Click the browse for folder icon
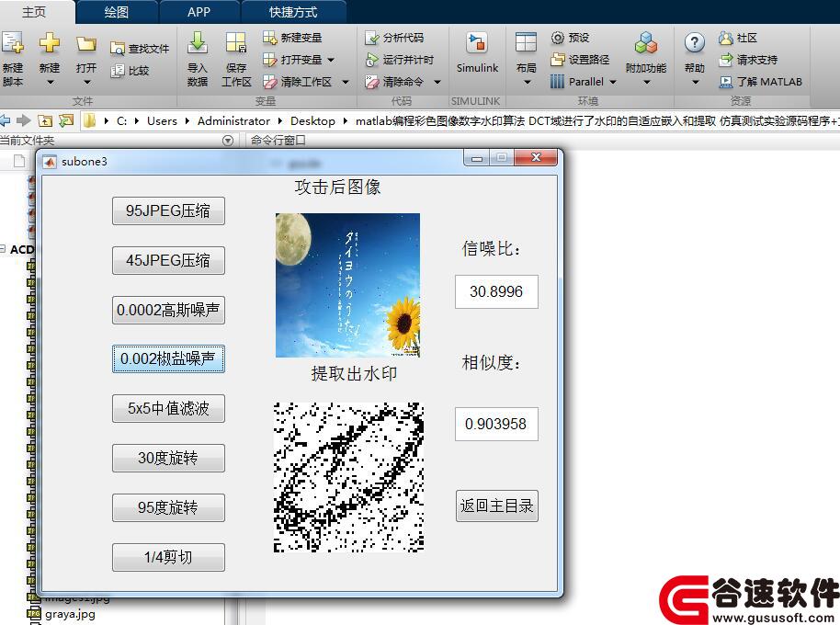 [x=66, y=120]
